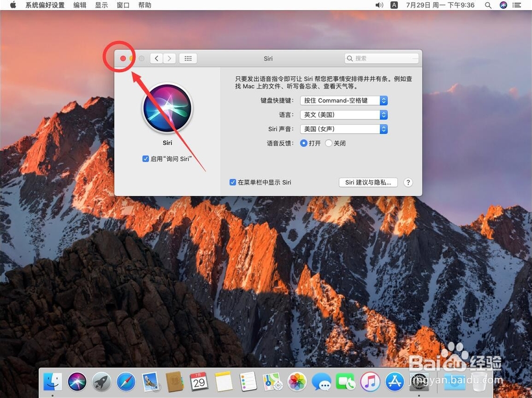Viewport: 532px width, 398px height.
Task: Open Maps app in Dock
Action: pos(272,382)
